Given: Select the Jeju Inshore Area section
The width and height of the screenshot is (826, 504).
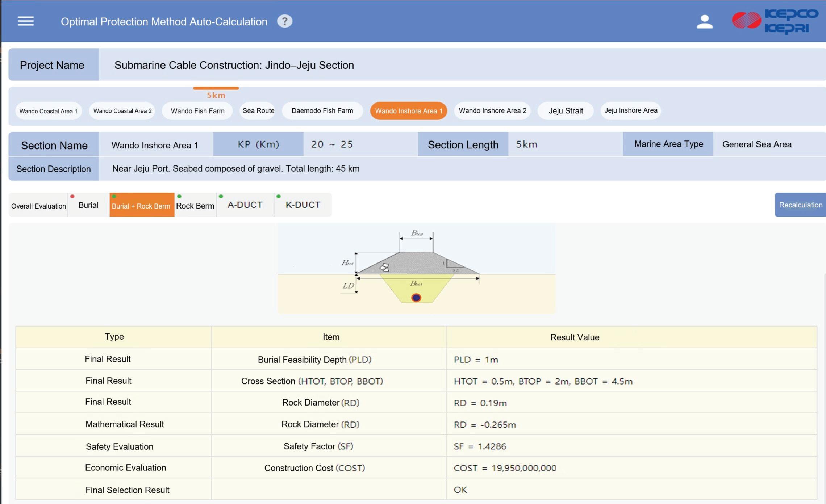Looking at the screenshot, I should [631, 110].
